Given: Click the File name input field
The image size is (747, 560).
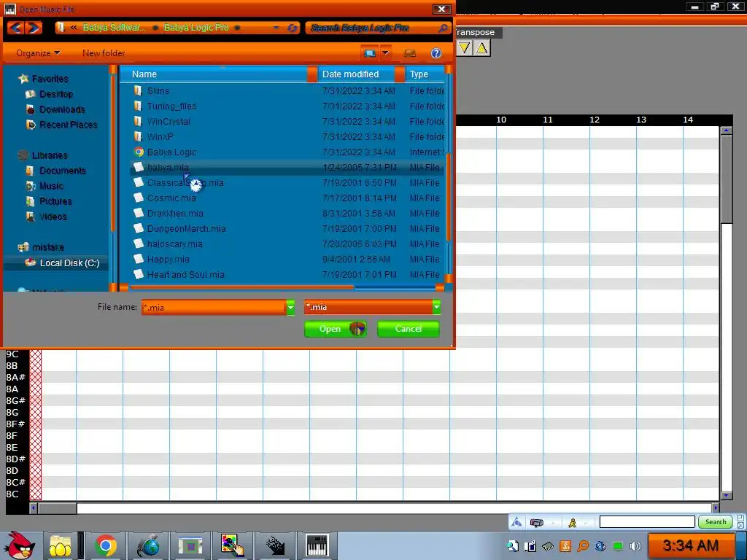Looking at the screenshot, I should [x=214, y=308].
